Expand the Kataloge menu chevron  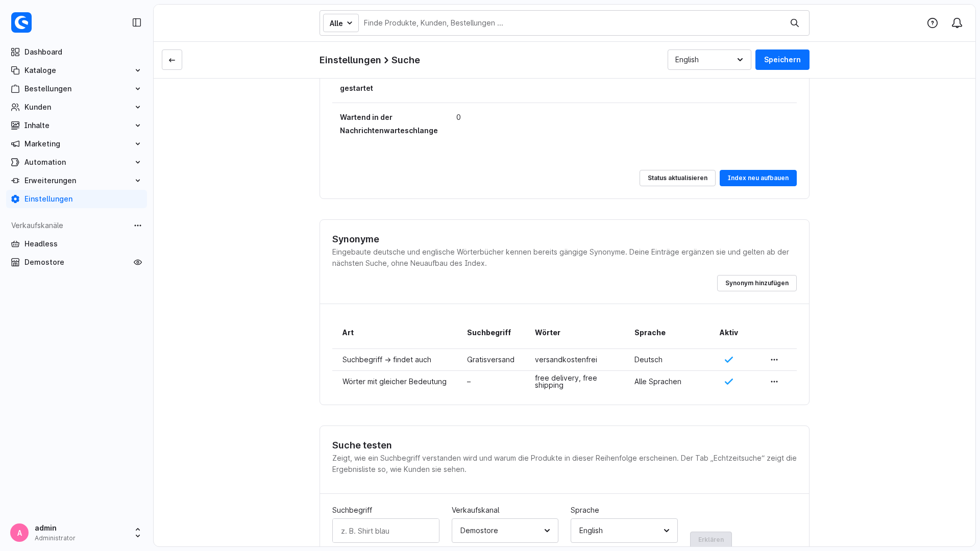point(138,70)
